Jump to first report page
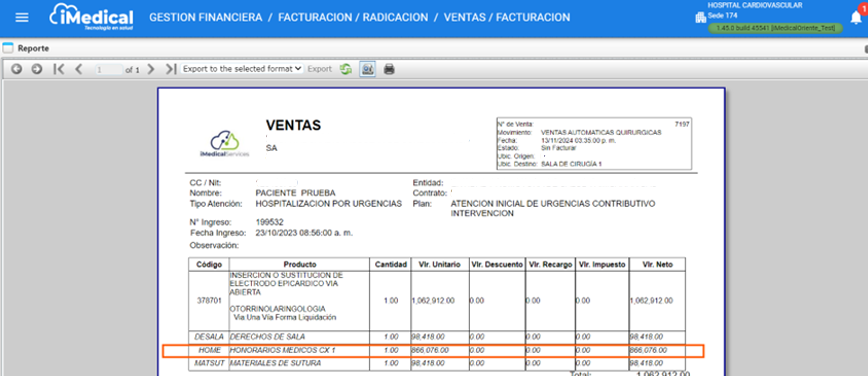This screenshot has width=868, height=376. tap(59, 69)
